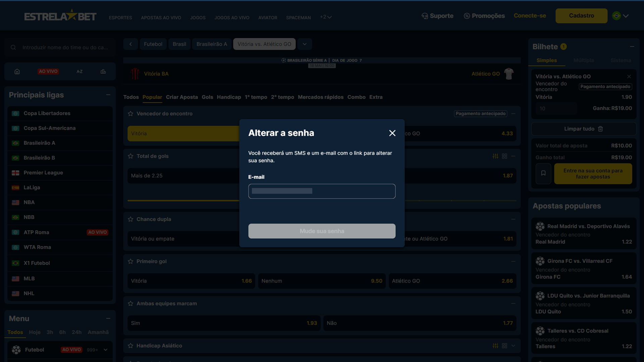Expand the Handicap Asiático market chevron
This screenshot has height=362, width=644.
(513, 346)
